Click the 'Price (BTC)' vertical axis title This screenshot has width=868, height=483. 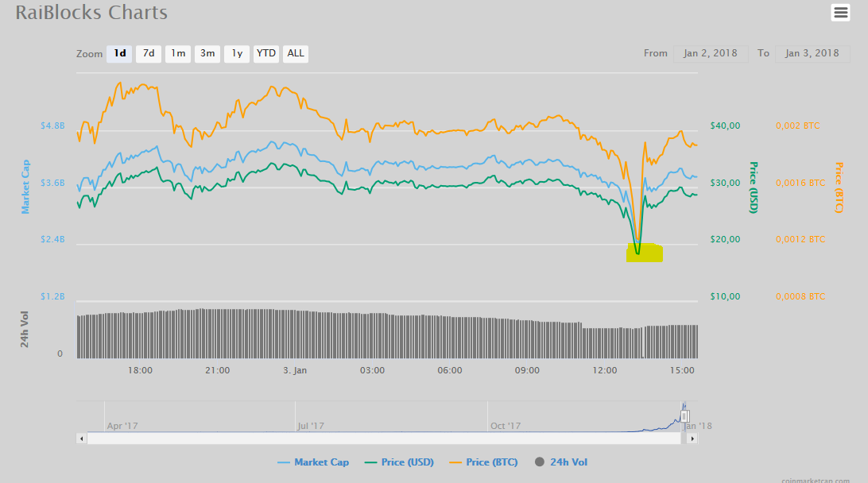[x=839, y=187]
